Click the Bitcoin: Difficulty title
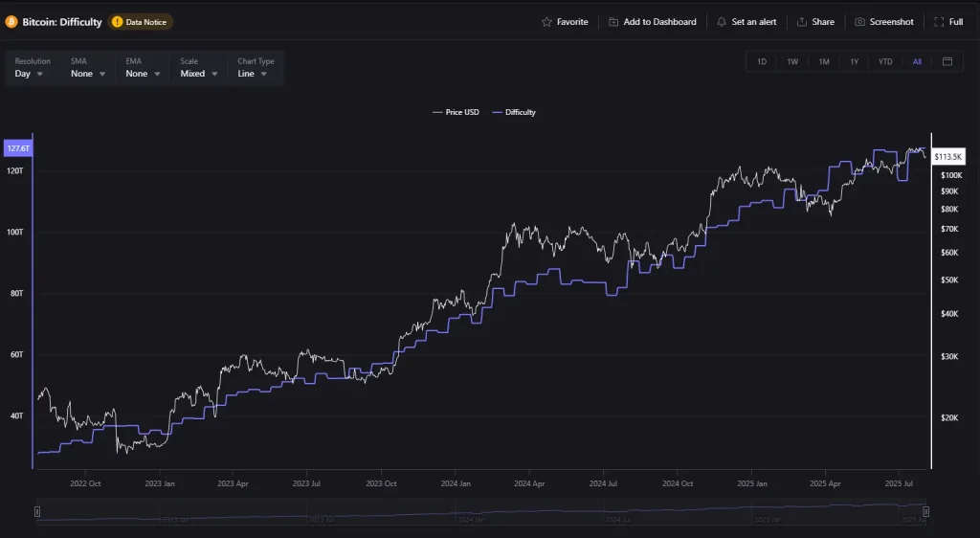Viewport: 980px width, 538px height. pyautogui.click(x=62, y=22)
